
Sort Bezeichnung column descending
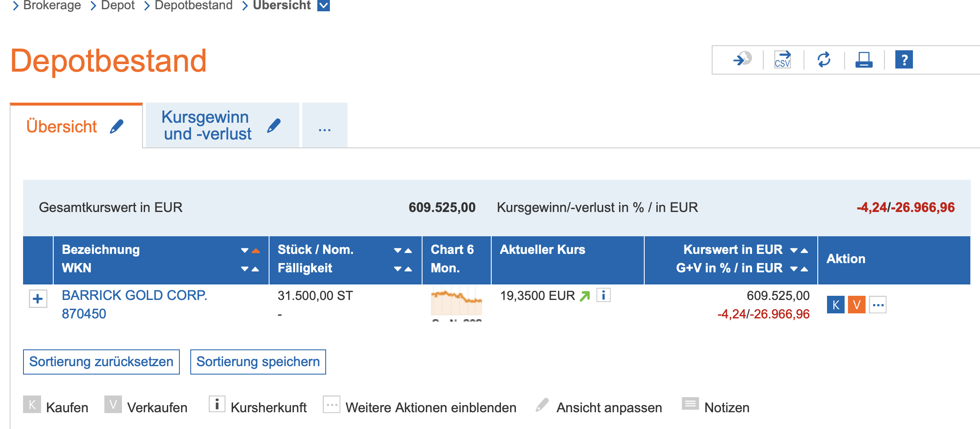[245, 251]
